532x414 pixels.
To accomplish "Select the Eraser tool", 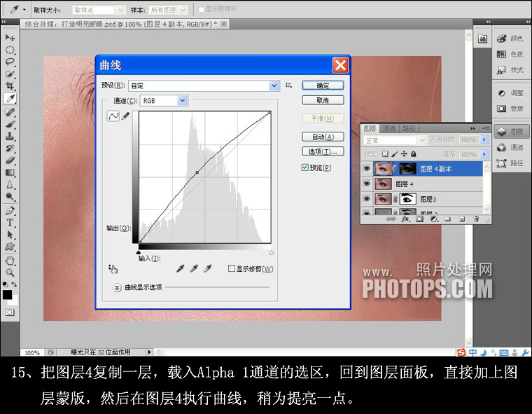I will pos(10,160).
